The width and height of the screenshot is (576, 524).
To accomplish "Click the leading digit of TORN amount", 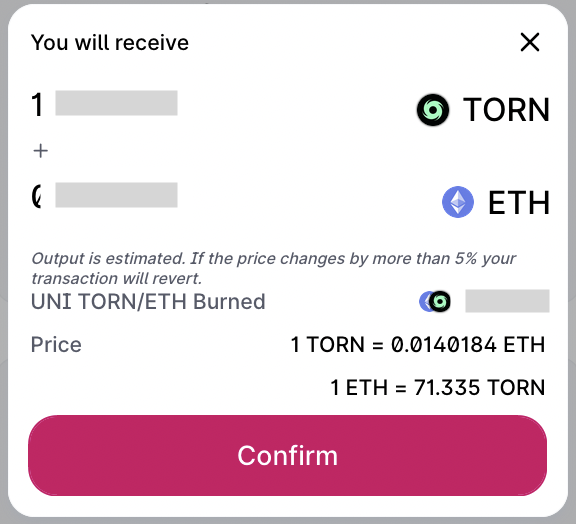I will pos(37,105).
